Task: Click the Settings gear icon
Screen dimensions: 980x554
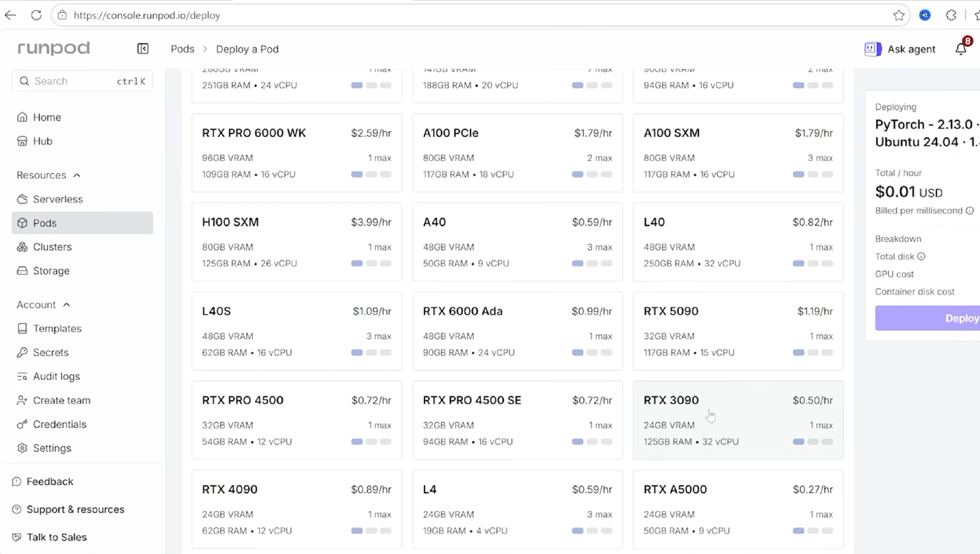Action: [23, 448]
